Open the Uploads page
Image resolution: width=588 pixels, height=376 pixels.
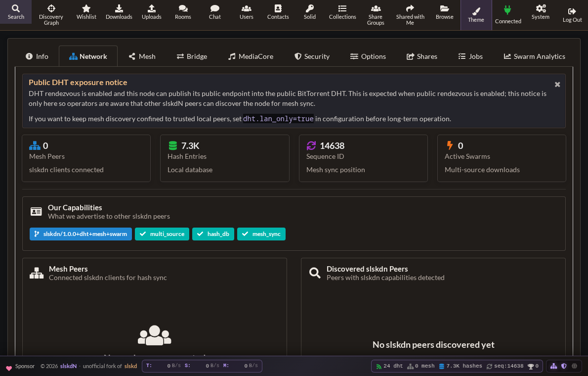point(152,12)
